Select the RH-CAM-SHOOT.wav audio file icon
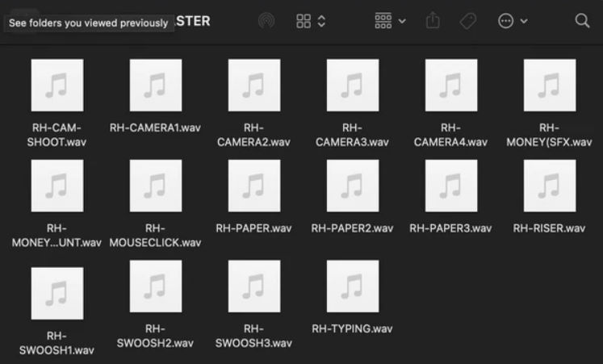This screenshot has width=603, height=364. click(x=57, y=85)
